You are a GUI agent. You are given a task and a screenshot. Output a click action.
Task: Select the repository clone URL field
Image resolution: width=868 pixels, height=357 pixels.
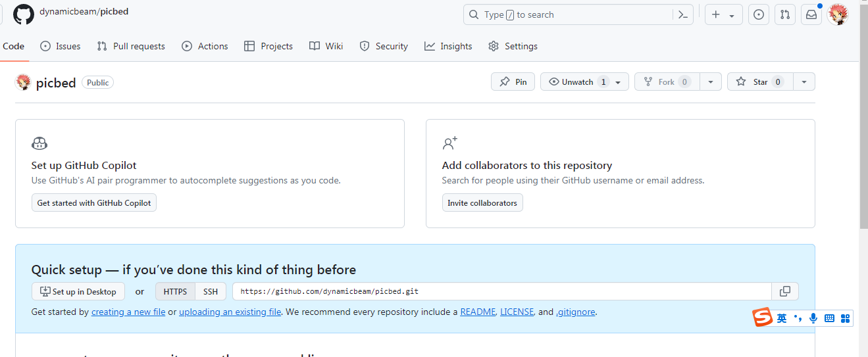502,291
